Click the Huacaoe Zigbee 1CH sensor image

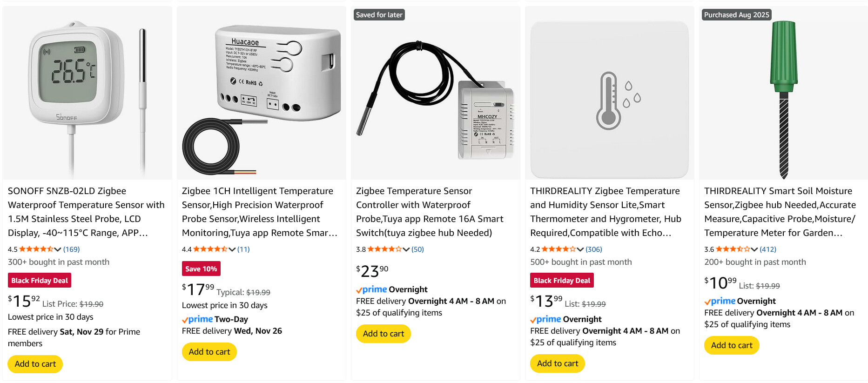[261, 93]
